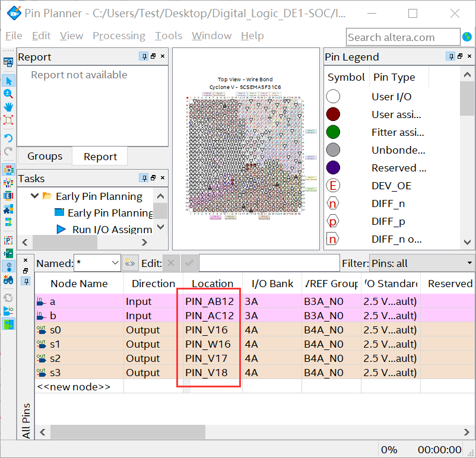Click the globe icon beside the search box

pyautogui.click(x=467, y=37)
